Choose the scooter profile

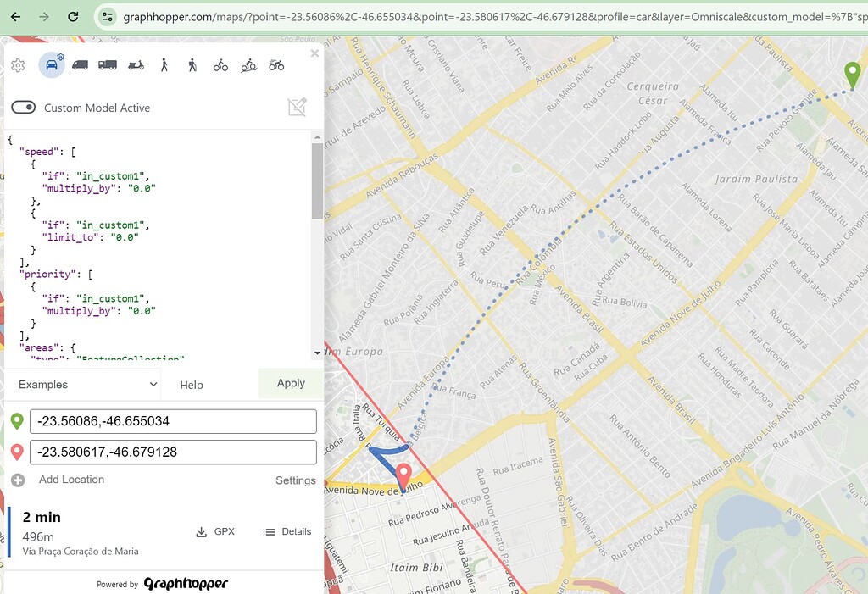pos(136,64)
